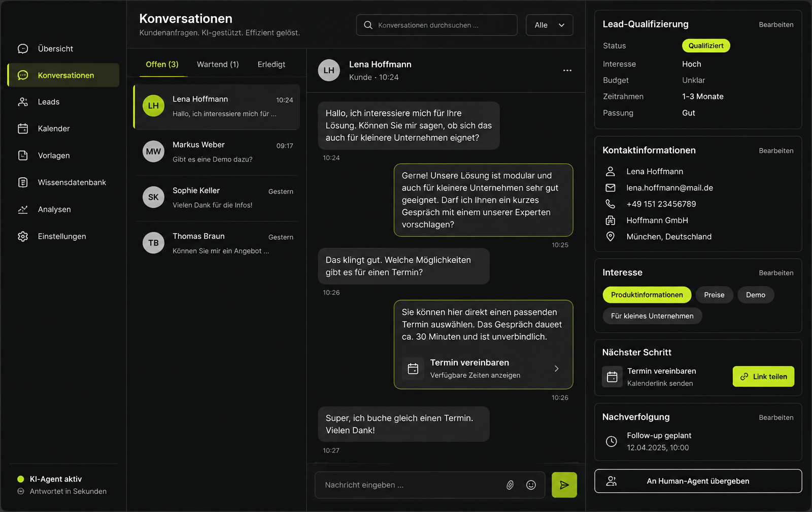Click the LH avatar in chat header
The width and height of the screenshot is (812, 512).
click(x=329, y=70)
